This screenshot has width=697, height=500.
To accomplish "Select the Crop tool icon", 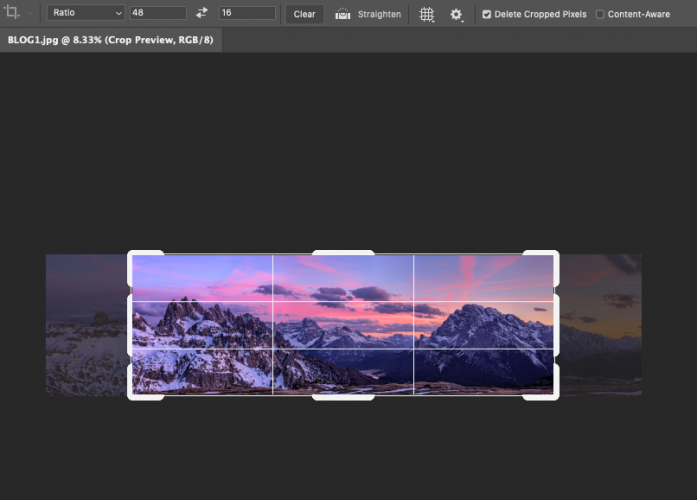I will pos(13,14).
